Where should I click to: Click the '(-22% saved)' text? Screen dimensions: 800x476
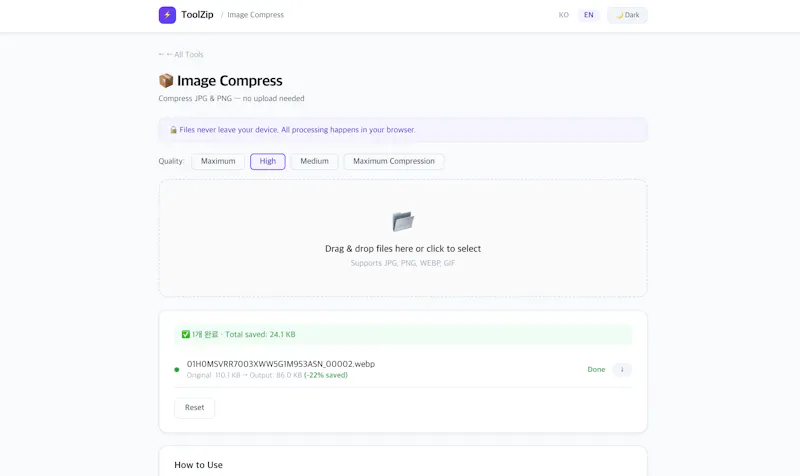[x=326, y=375]
